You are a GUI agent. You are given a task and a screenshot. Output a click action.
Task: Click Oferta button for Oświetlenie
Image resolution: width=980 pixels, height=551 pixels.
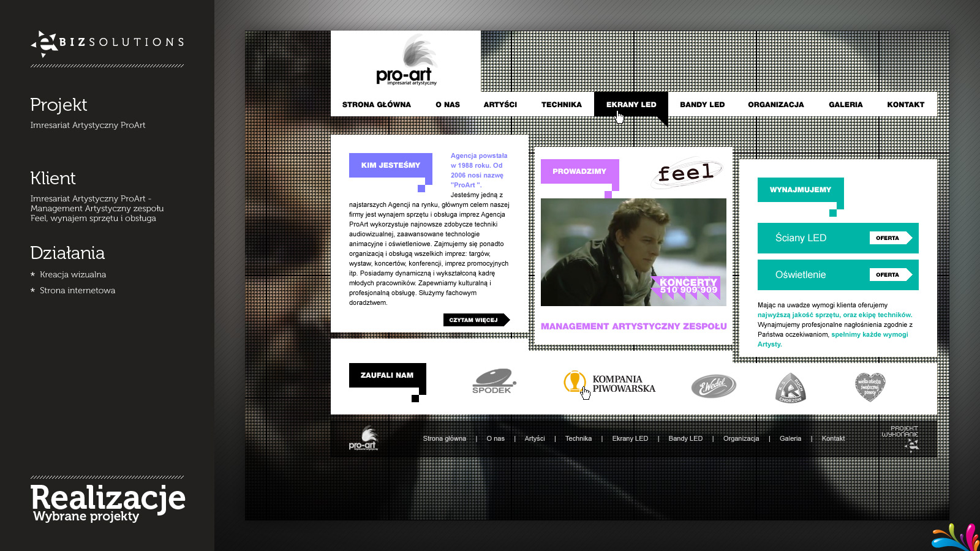pyautogui.click(x=890, y=275)
